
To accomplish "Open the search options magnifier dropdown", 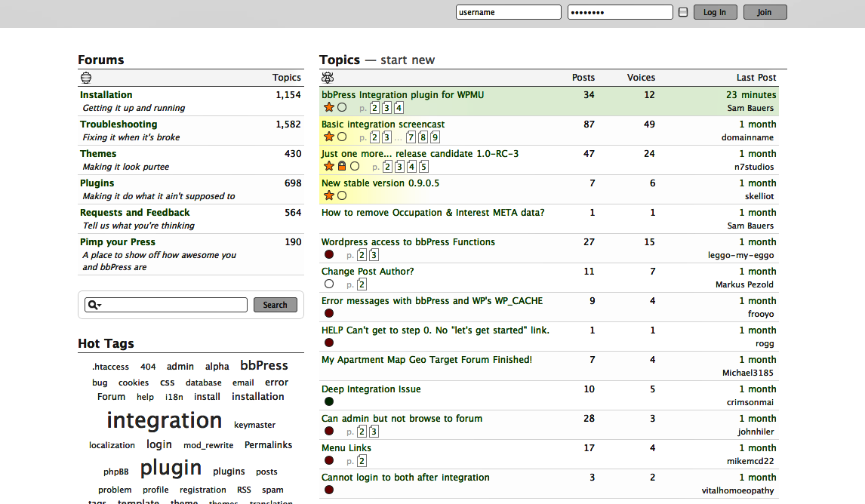I will 94,305.
